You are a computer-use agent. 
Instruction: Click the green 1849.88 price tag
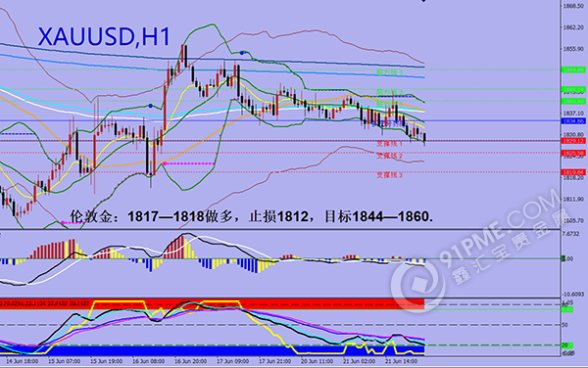tap(573, 69)
